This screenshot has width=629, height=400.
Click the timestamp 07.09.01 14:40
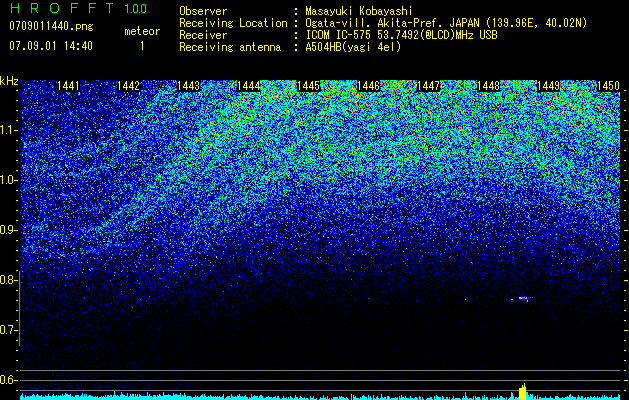51,46
